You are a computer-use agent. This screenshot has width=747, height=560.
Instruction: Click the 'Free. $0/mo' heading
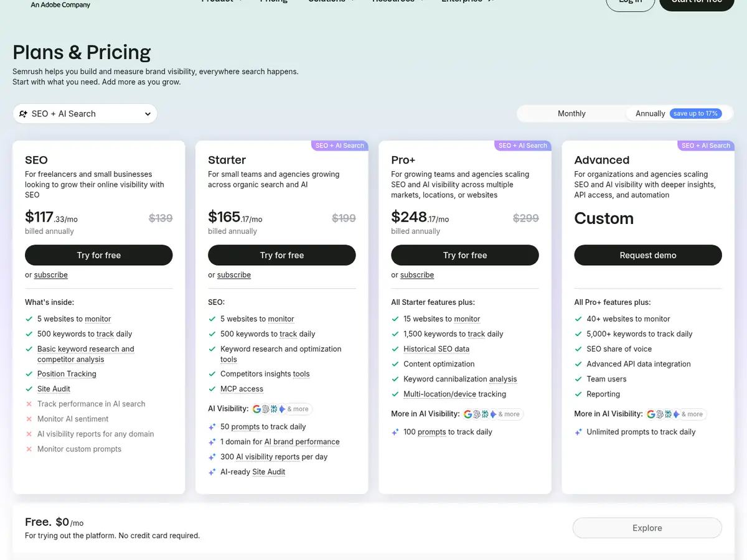click(54, 522)
